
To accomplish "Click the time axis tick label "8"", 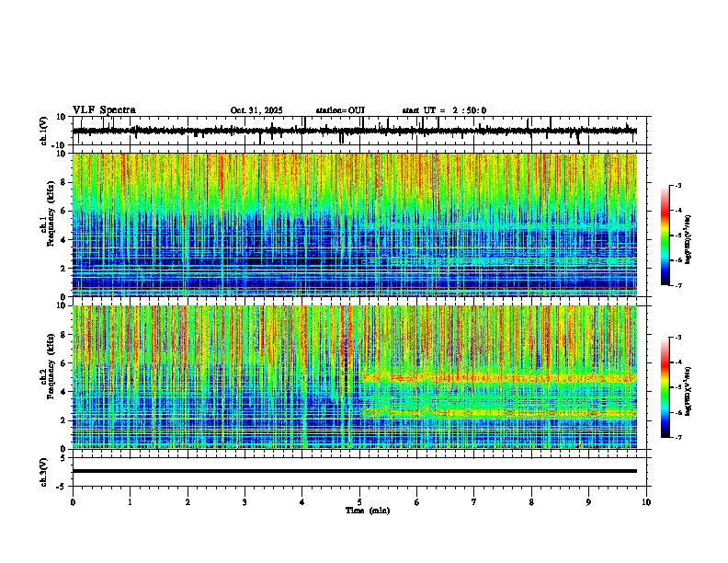I will pyautogui.click(x=531, y=502).
